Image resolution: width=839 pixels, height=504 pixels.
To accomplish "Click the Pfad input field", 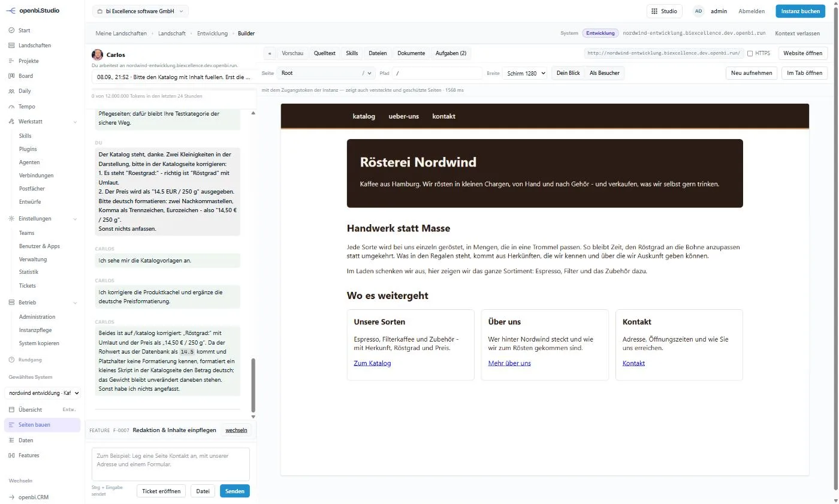I will [437, 73].
